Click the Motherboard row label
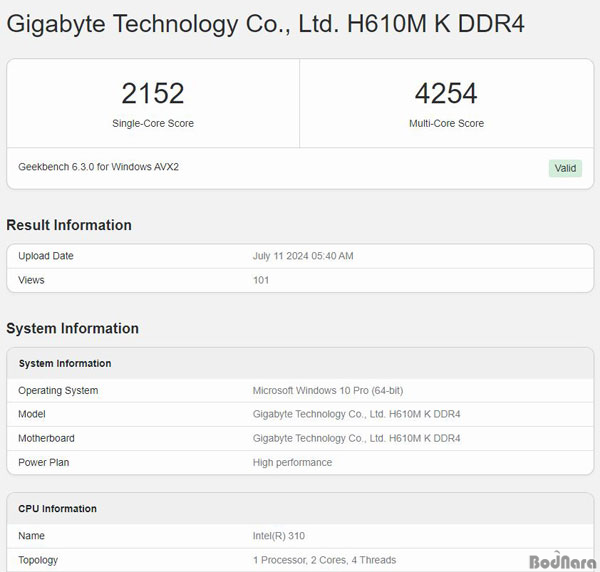Image resolution: width=600 pixels, height=572 pixels. tap(46, 438)
